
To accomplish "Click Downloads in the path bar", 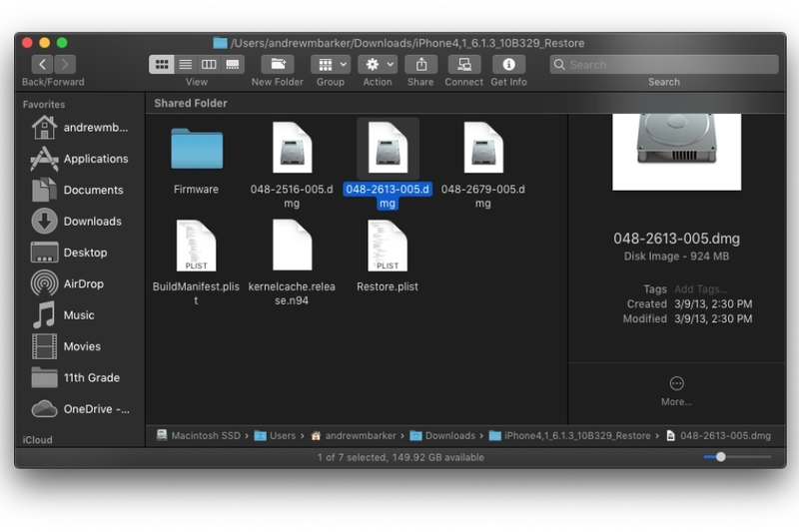I will coord(442,436).
